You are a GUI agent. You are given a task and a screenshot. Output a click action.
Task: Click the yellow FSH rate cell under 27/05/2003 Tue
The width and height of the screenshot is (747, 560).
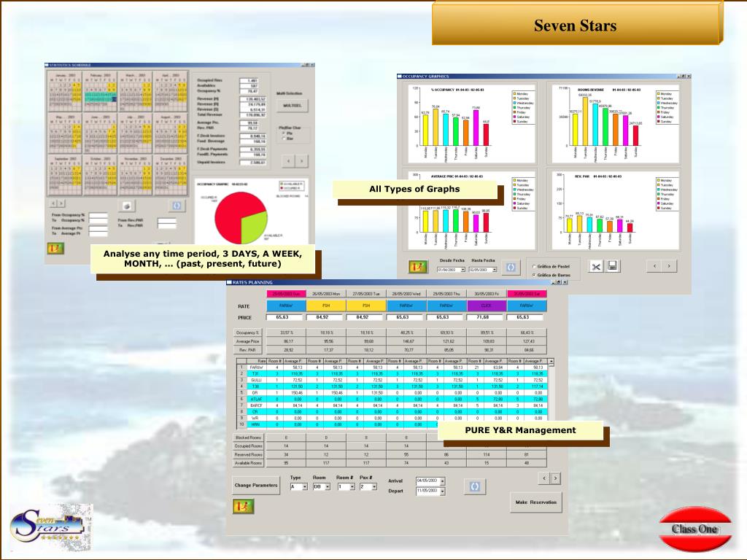[366, 306]
